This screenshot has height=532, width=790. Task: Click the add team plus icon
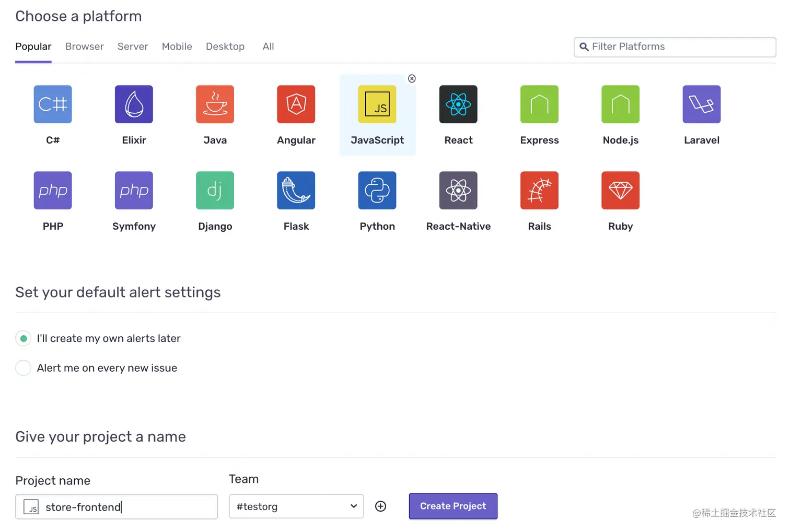tap(381, 506)
